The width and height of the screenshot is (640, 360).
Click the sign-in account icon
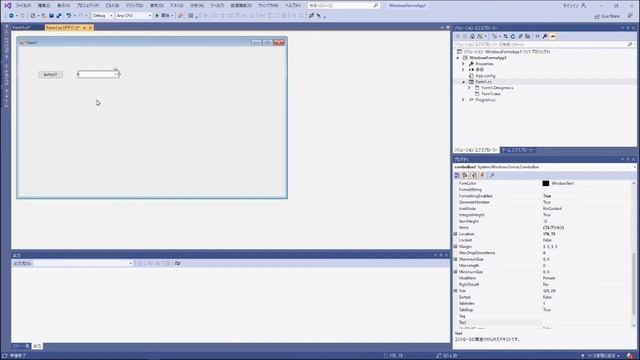[583, 6]
